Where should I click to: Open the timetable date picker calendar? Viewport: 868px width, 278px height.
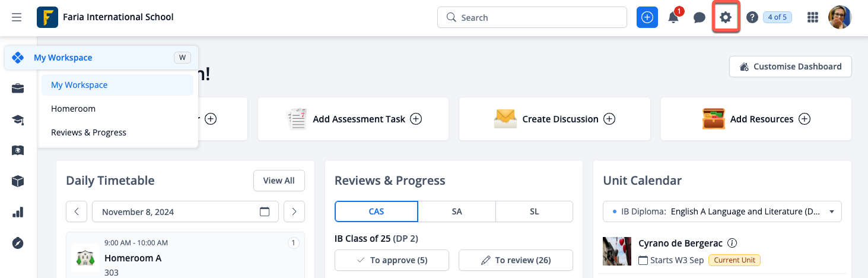point(265,211)
